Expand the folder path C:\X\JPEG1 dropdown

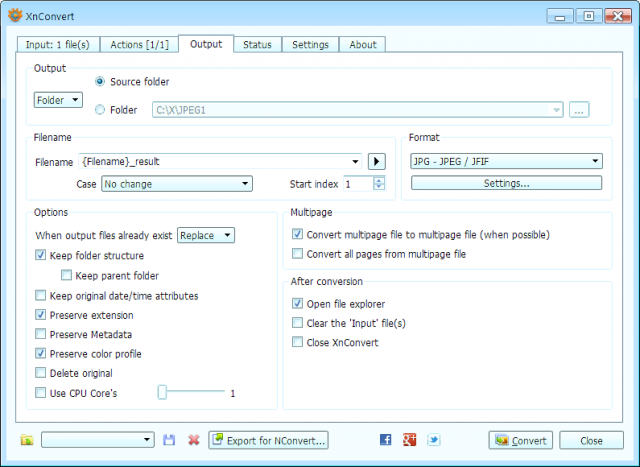pos(556,110)
